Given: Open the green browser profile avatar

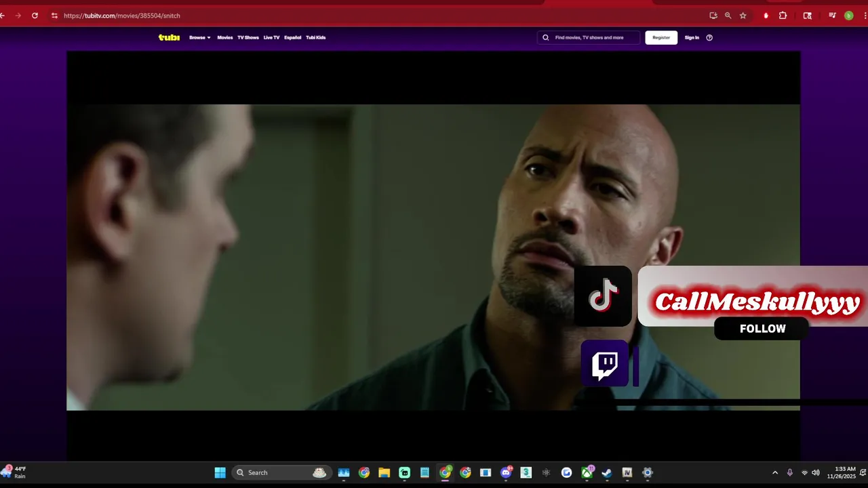Looking at the screenshot, I should click(x=848, y=16).
